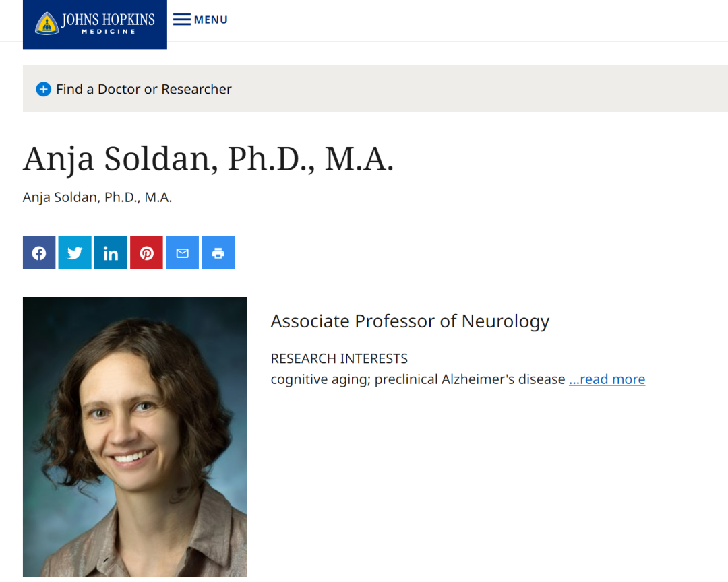Tweet this page with the Twitter icon
728x582 pixels.
coord(75,253)
